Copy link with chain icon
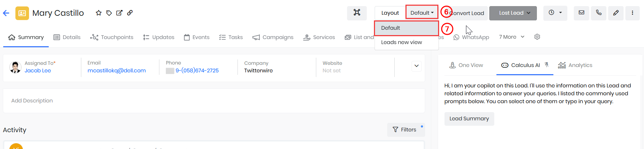 click(130, 13)
